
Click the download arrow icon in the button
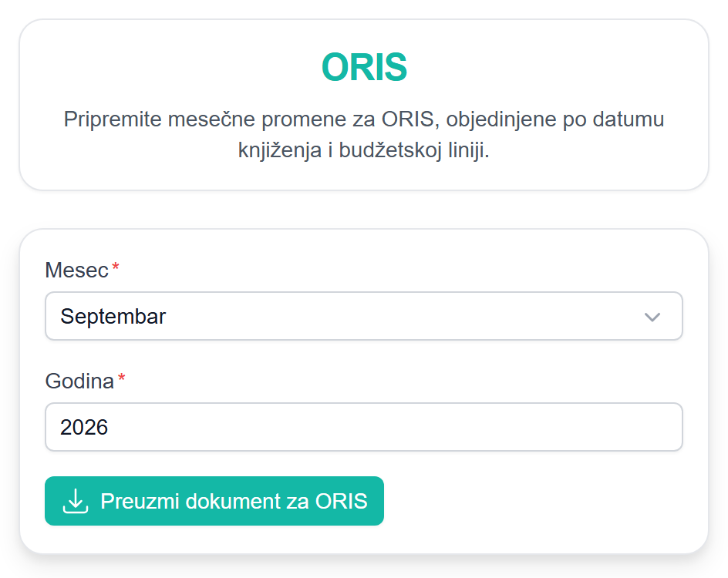pos(76,502)
